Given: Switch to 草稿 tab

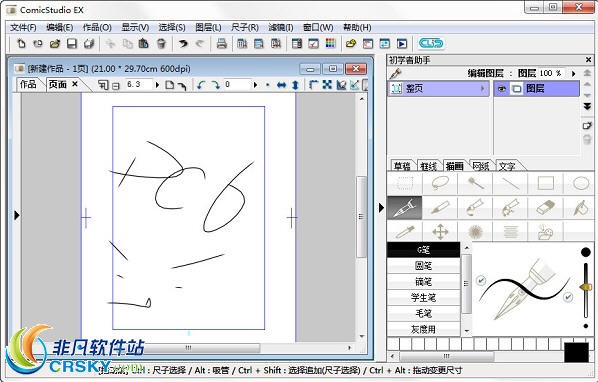Looking at the screenshot, I should click(402, 166).
